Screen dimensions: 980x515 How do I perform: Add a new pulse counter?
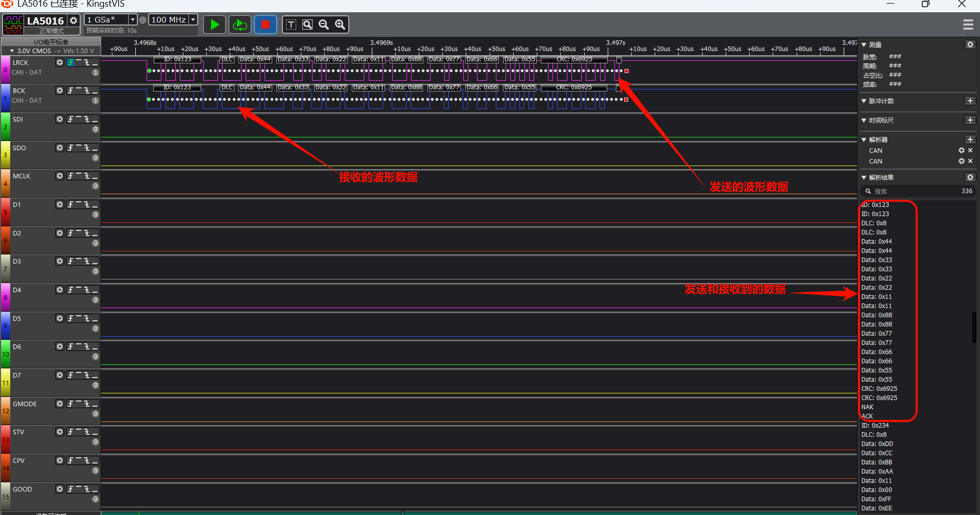point(970,101)
